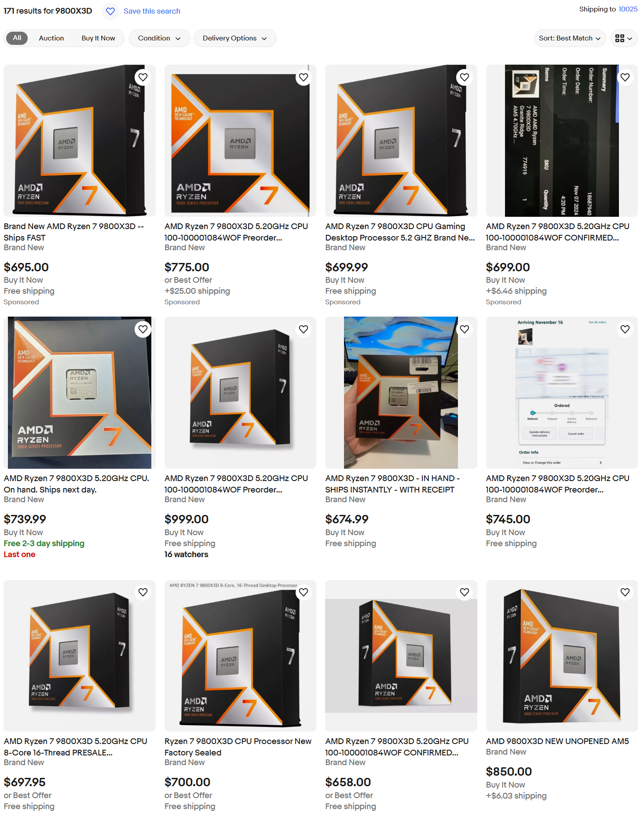Toggle watch on $745.00 order screenshot listing
Screen dimensions: 644x828
pyautogui.click(x=625, y=329)
